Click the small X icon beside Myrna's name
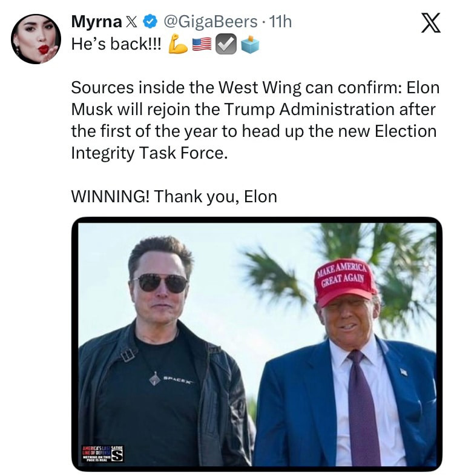Screen dimensions: 454x476 point(131,22)
